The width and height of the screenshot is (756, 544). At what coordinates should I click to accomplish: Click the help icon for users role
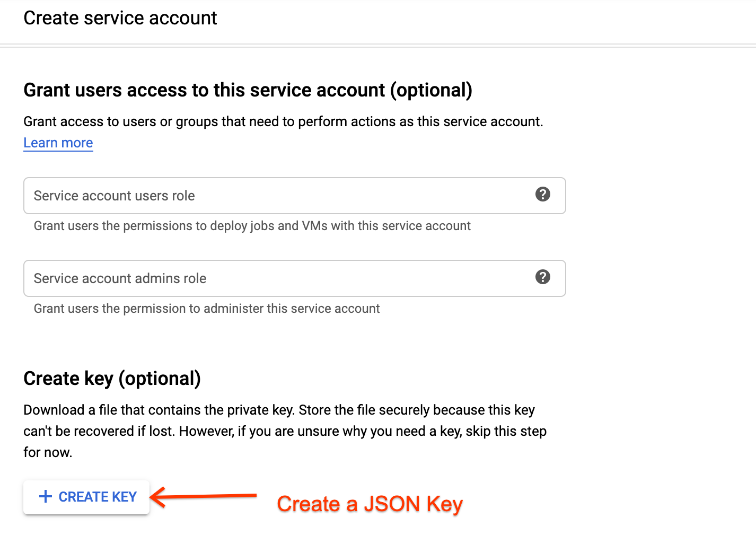[542, 195]
